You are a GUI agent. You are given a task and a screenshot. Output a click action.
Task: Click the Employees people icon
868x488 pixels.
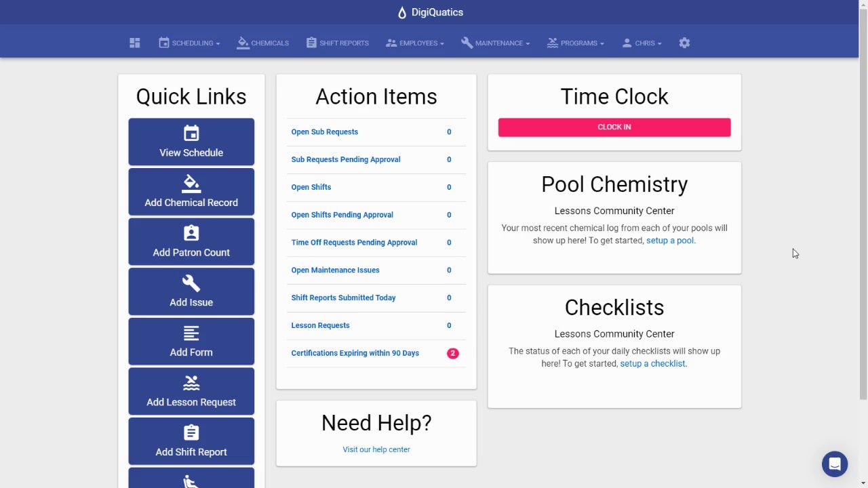[x=391, y=43]
